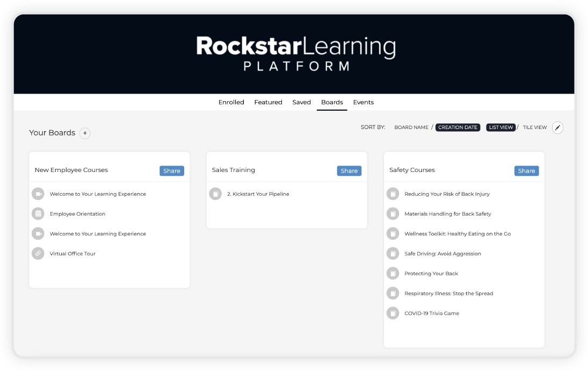The height and width of the screenshot is (371, 588).
Task: Open the Safety Courses board title
Action: coord(412,170)
